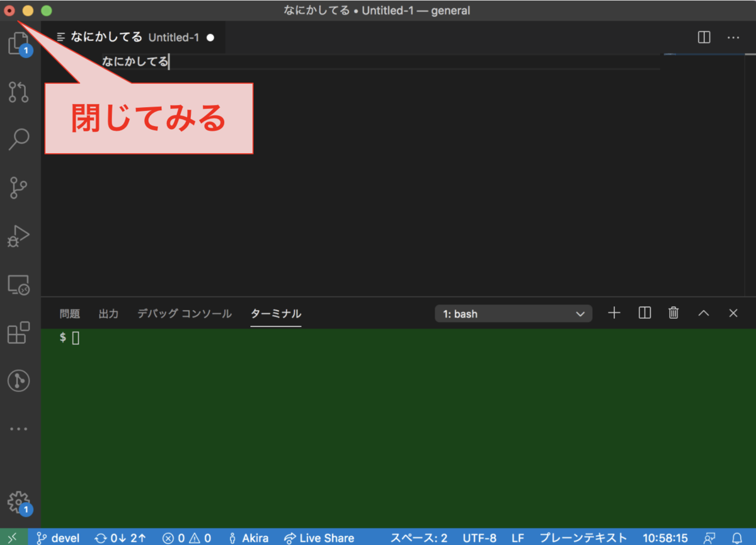
Task: Create a new terminal with plus icon
Action: (614, 313)
